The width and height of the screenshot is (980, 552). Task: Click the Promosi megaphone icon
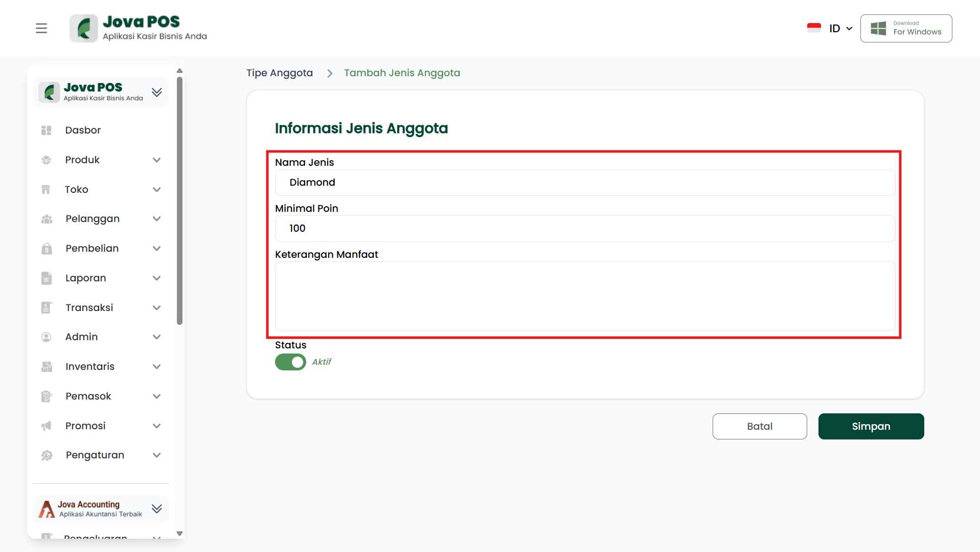(47, 426)
